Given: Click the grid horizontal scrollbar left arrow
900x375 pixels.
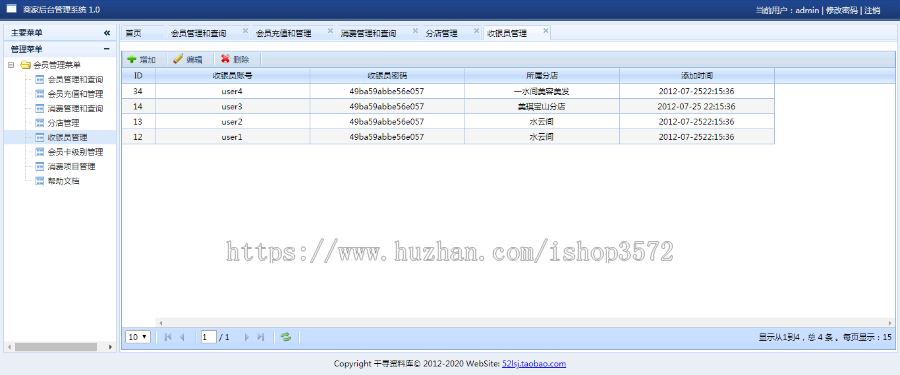Looking at the screenshot, I should [x=161, y=323].
